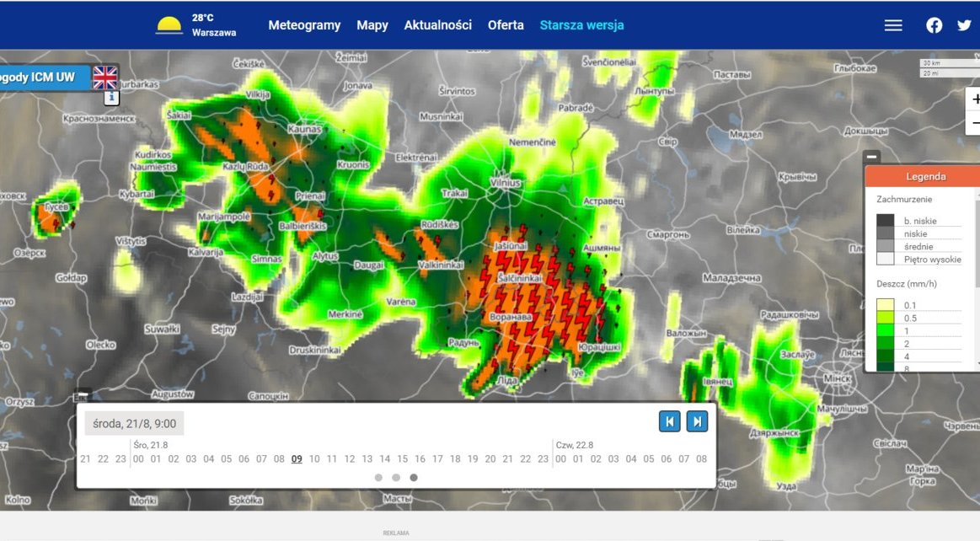
Task: Collapse the Legenda panel with the minus icon
Action: point(872,156)
